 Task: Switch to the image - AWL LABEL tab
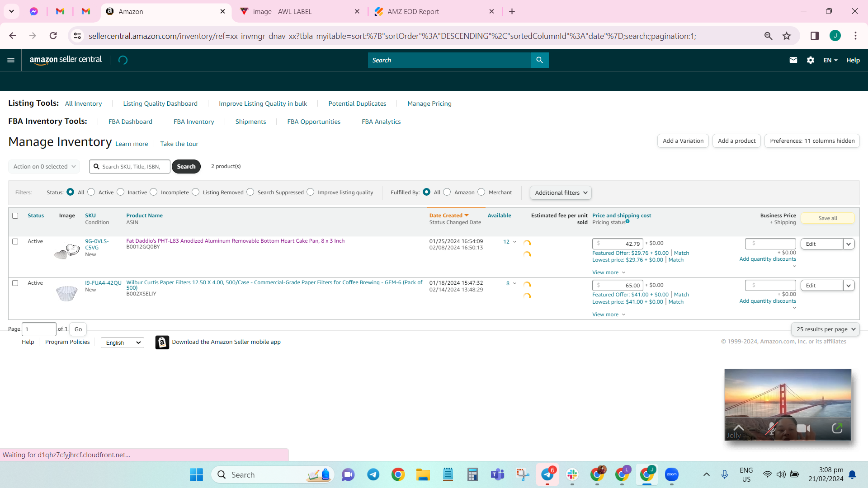300,12
